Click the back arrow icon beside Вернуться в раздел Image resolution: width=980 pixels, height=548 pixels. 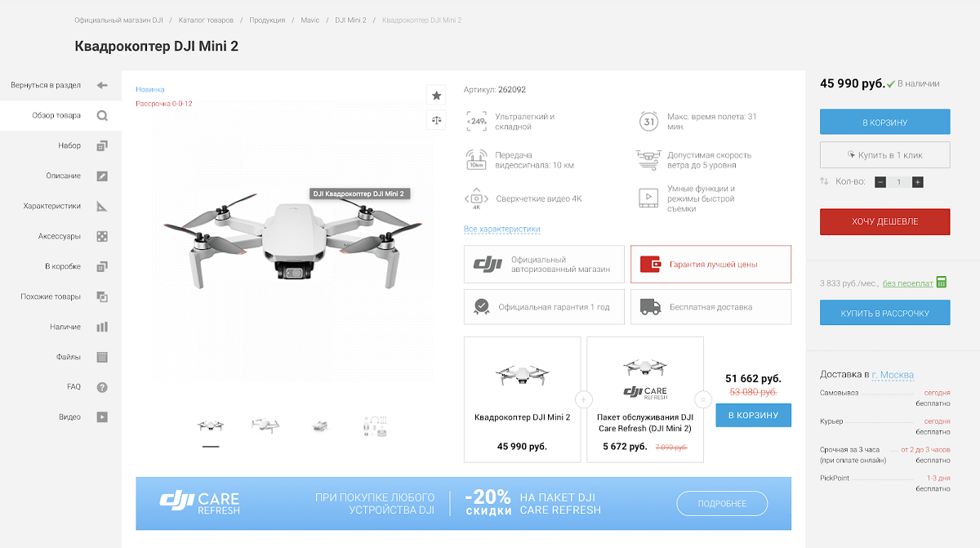[x=102, y=85]
